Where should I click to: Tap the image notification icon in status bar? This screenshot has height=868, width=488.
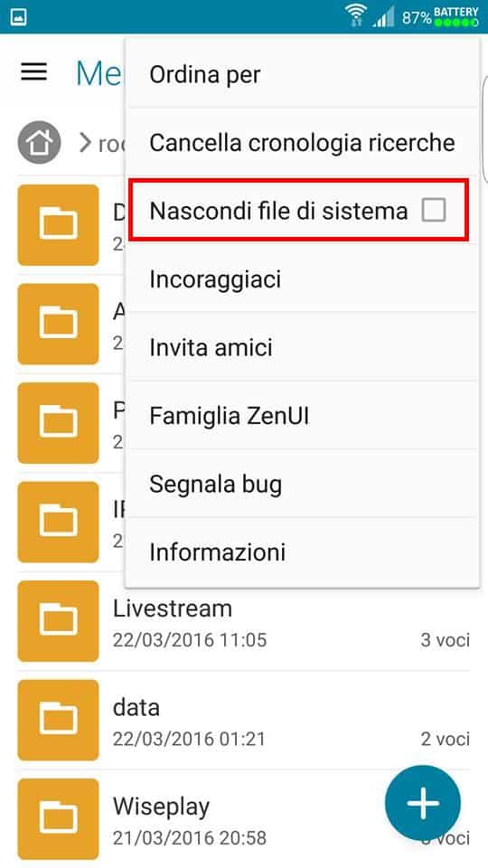pyautogui.click(x=18, y=17)
